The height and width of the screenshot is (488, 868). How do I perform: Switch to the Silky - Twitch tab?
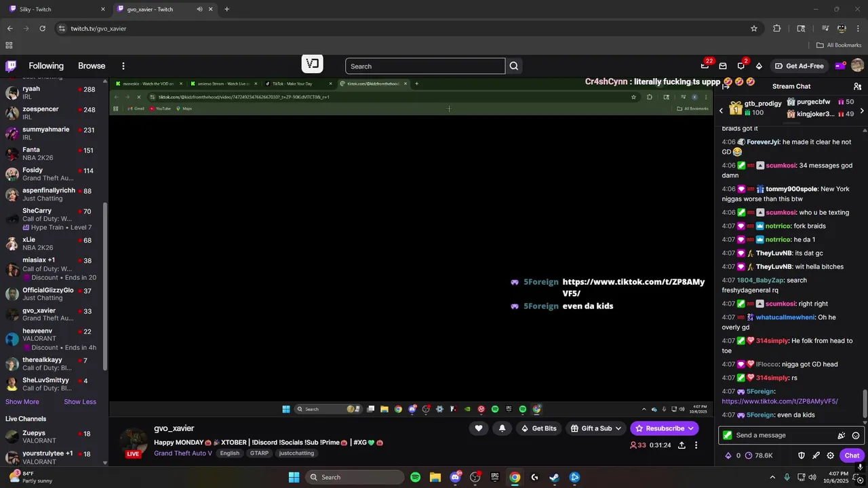point(57,9)
